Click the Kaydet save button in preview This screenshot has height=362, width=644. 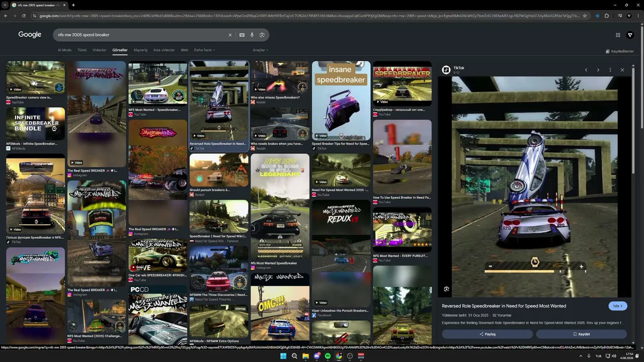[x=581, y=334]
